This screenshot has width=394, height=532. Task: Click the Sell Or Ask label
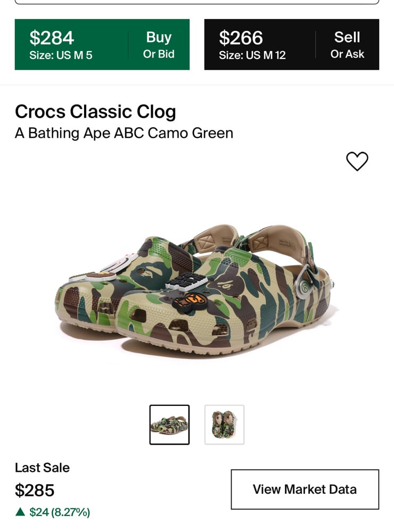347,45
